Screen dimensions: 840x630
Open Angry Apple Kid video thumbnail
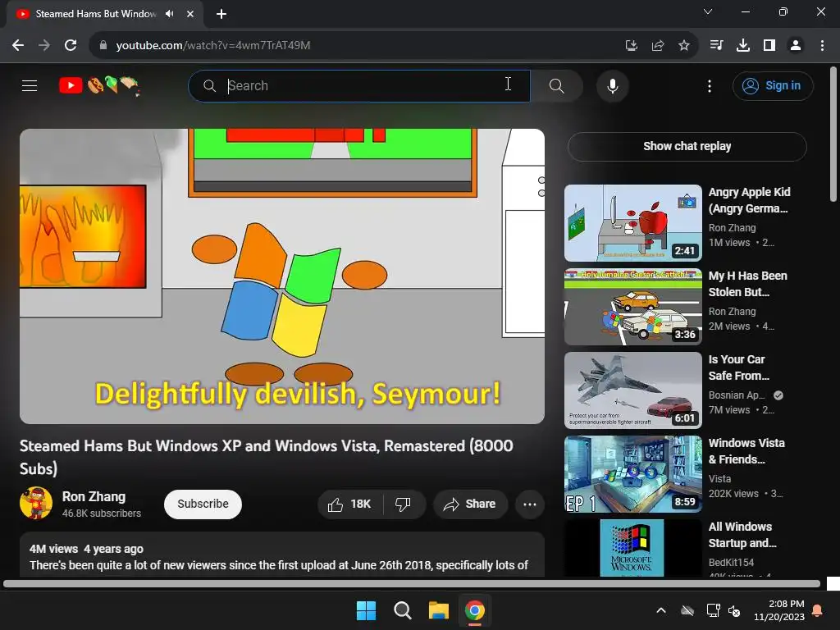coord(632,223)
